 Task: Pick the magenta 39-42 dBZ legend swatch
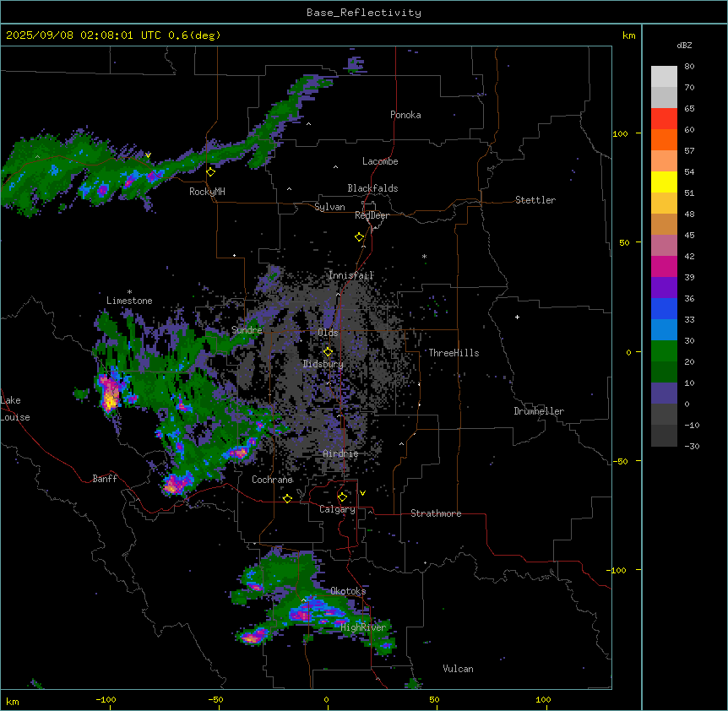pyautogui.click(x=664, y=266)
